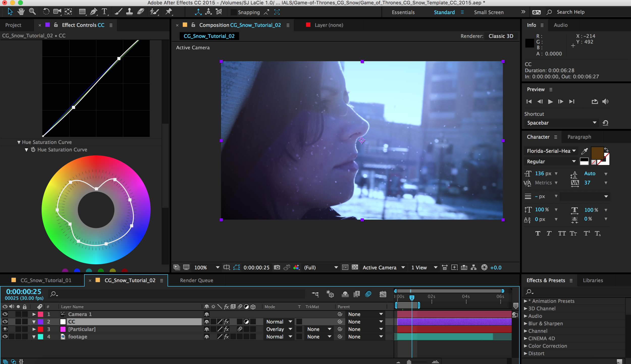Open the 1 View layout dropdown

point(424,267)
